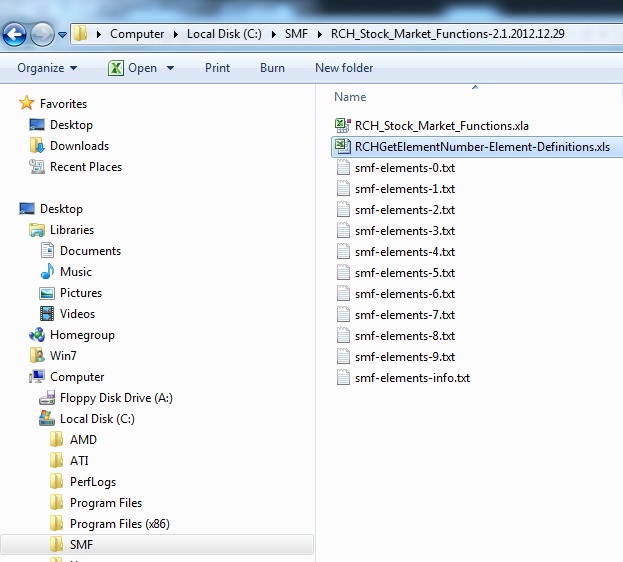Select the file smf-elements-2.txt
This screenshot has width=623, height=562.
[x=404, y=210]
